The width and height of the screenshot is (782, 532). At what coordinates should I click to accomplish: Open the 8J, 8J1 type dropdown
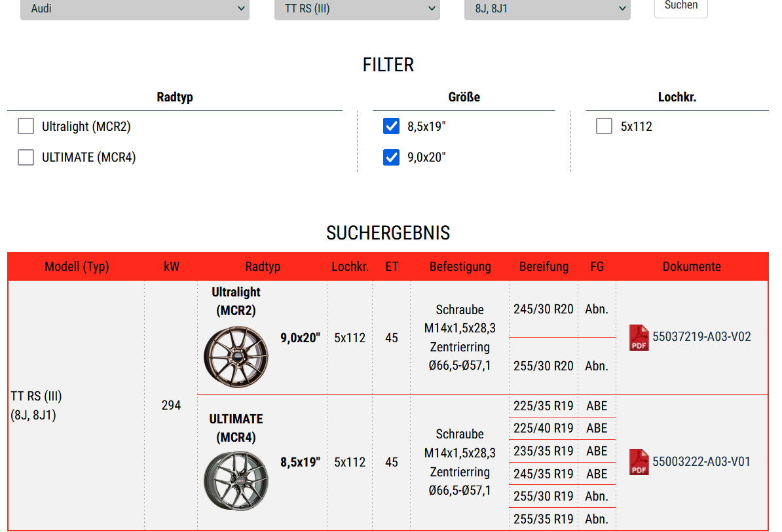click(x=547, y=9)
